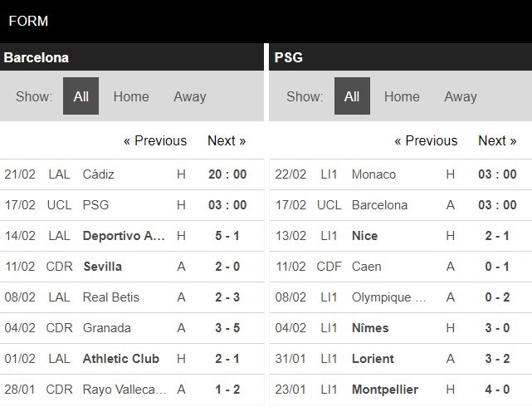Show PSG Away matches only
This screenshot has height=407, width=532.
[461, 96]
